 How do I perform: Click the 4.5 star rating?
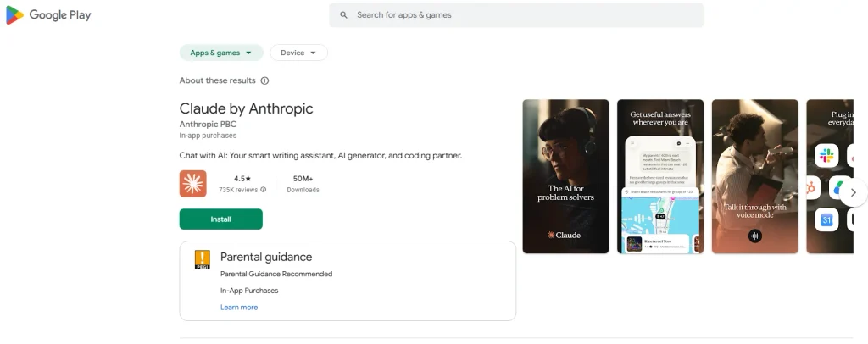[x=242, y=179]
